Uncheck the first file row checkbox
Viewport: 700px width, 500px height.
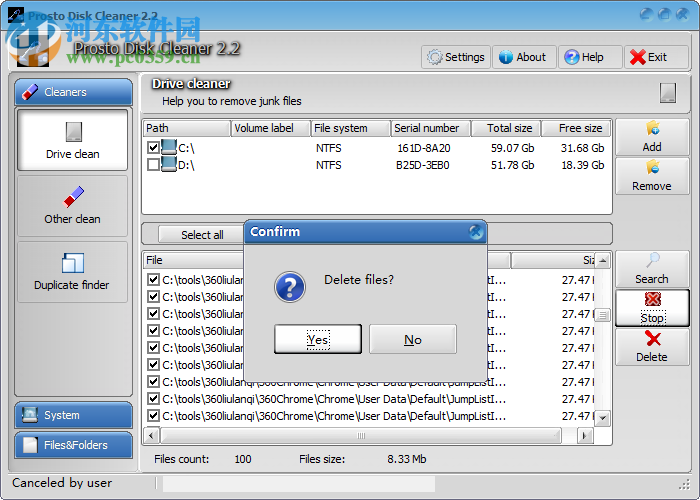coord(153,279)
